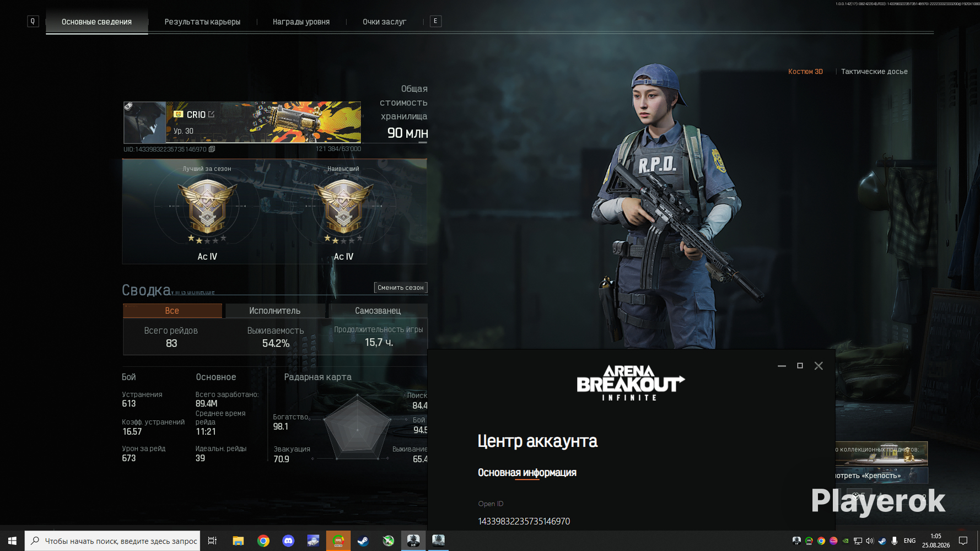The width and height of the screenshot is (980, 551).
Task: Open volume control in system tray
Action: tap(870, 541)
